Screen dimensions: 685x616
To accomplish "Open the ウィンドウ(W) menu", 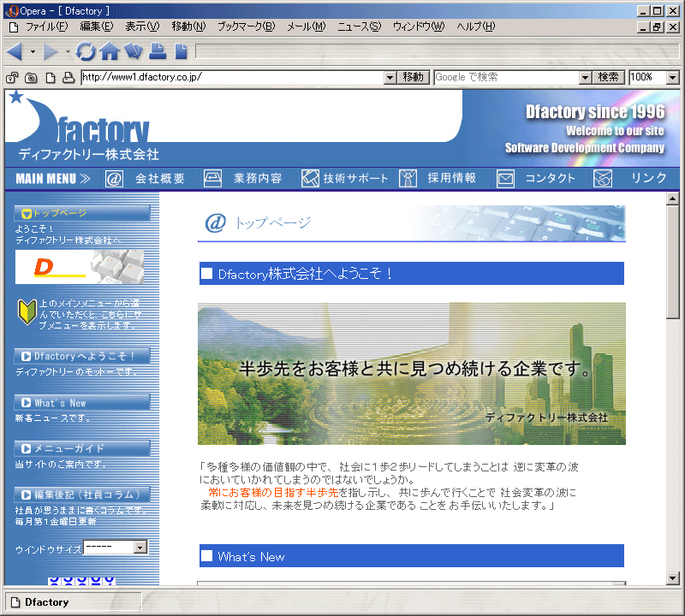I will point(419,27).
